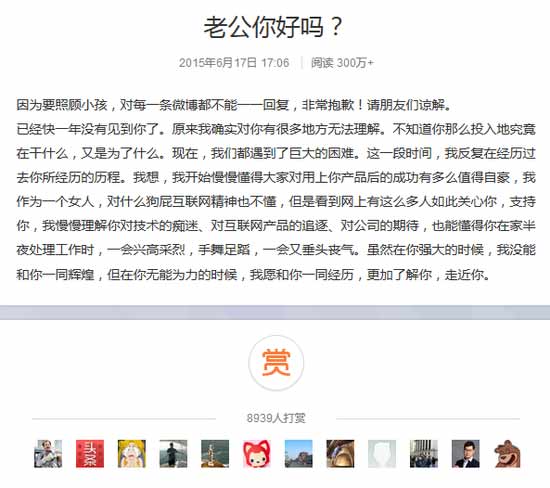Screen dimensions: 550x488
Task: Select the statue on water avatar
Action: (x=215, y=454)
